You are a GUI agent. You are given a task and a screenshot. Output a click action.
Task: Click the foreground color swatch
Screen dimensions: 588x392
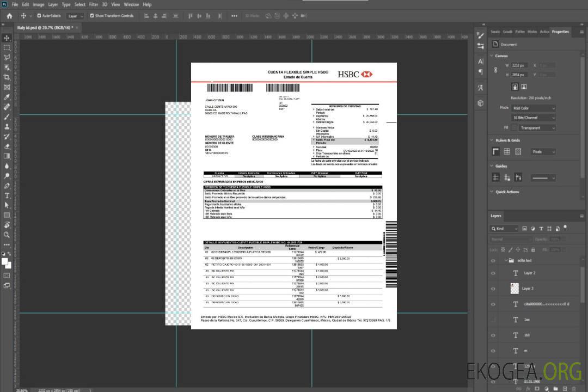coord(4,261)
